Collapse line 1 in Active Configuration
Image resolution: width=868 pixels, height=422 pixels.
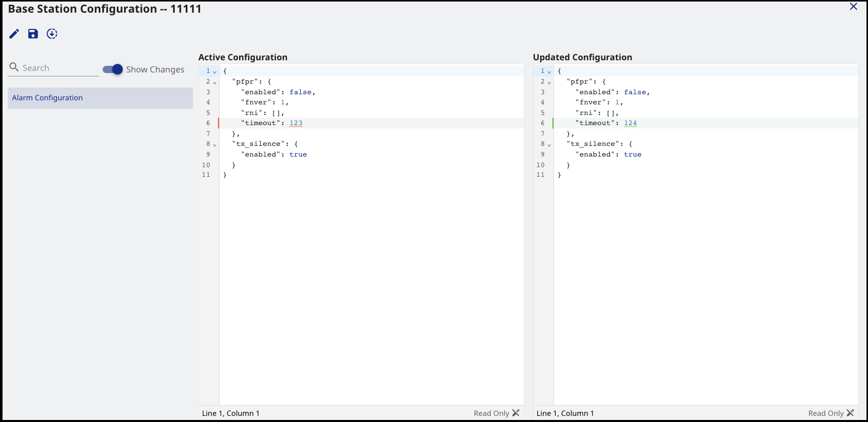215,72
